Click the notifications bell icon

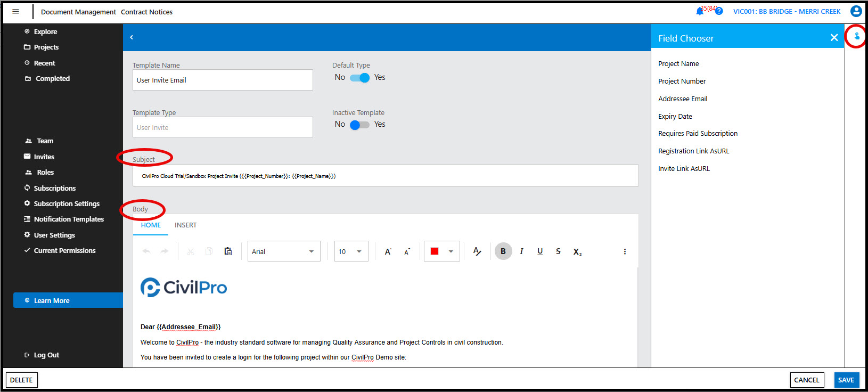[x=700, y=11]
